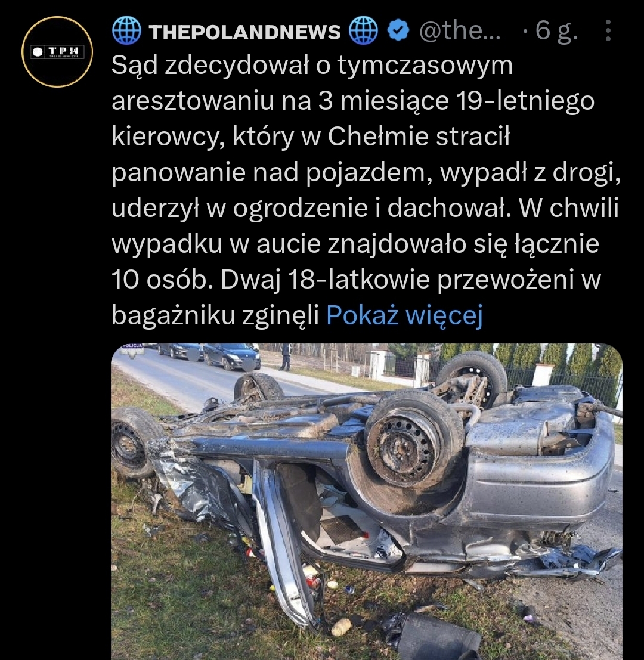Click the word 'Chełmie' in the tweet
Image resolution: width=644 pixels, height=660 pixels.
[378, 137]
